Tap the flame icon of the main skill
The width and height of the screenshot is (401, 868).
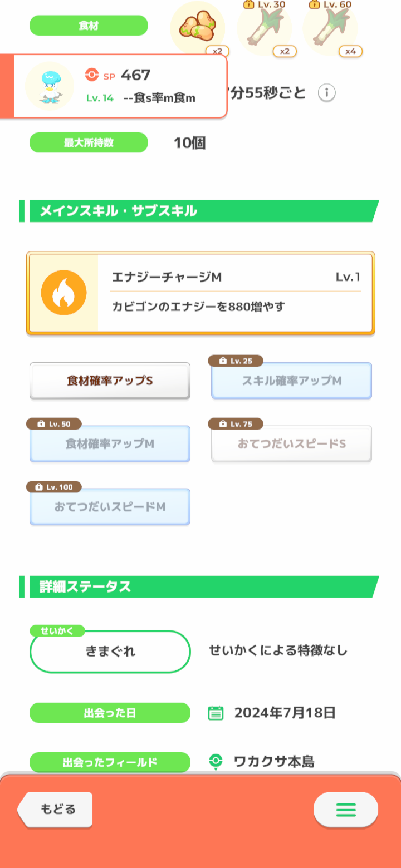63,293
